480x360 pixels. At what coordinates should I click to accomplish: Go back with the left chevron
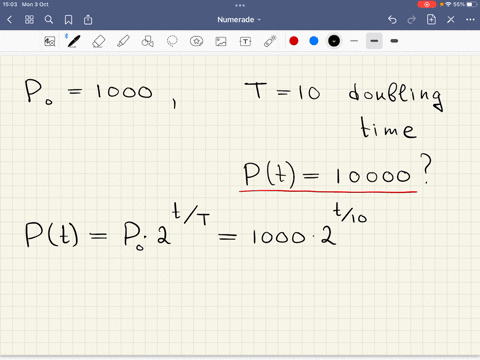[9, 20]
